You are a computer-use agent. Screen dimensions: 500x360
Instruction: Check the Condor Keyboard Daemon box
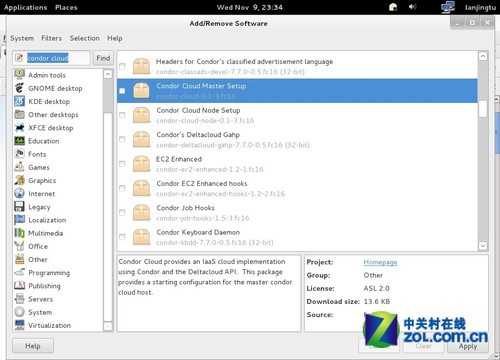[122, 236]
